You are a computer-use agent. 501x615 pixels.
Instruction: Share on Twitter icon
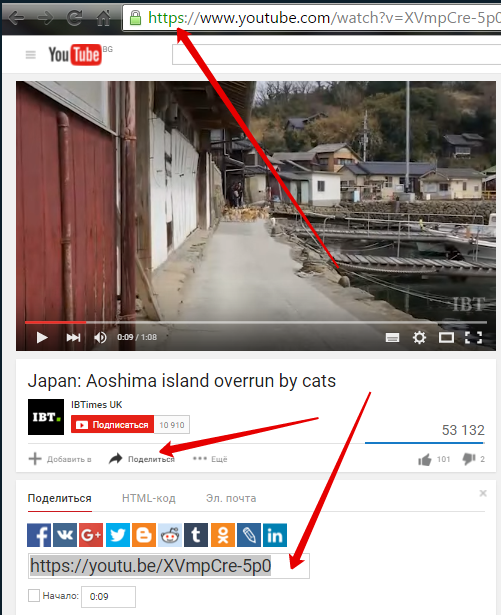tap(118, 535)
